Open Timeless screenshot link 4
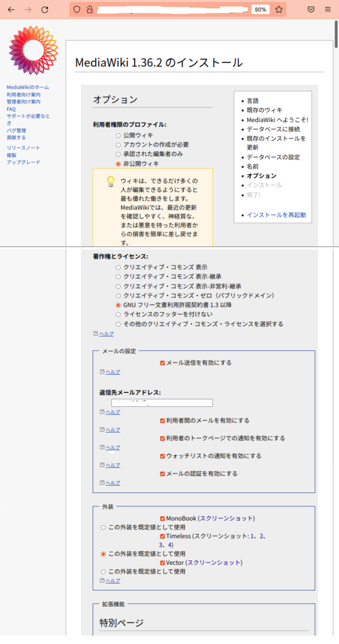The height and width of the screenshot is (644, 339). [171, 545]
